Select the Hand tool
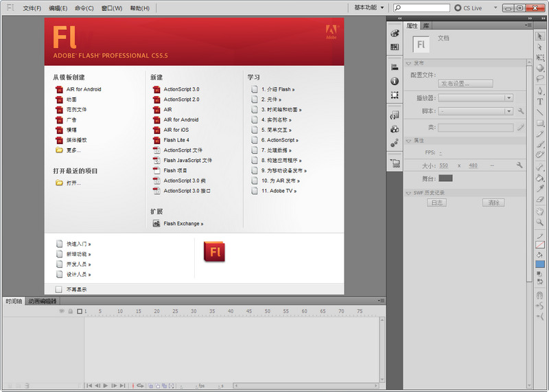 point(540,211)
